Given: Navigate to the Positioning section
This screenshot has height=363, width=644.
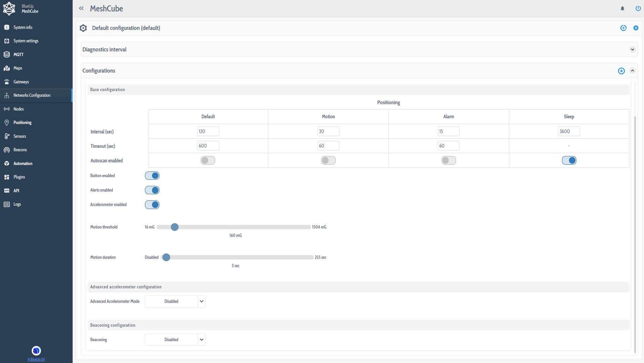Looking at the screenshot, I should tap(22, 122).
